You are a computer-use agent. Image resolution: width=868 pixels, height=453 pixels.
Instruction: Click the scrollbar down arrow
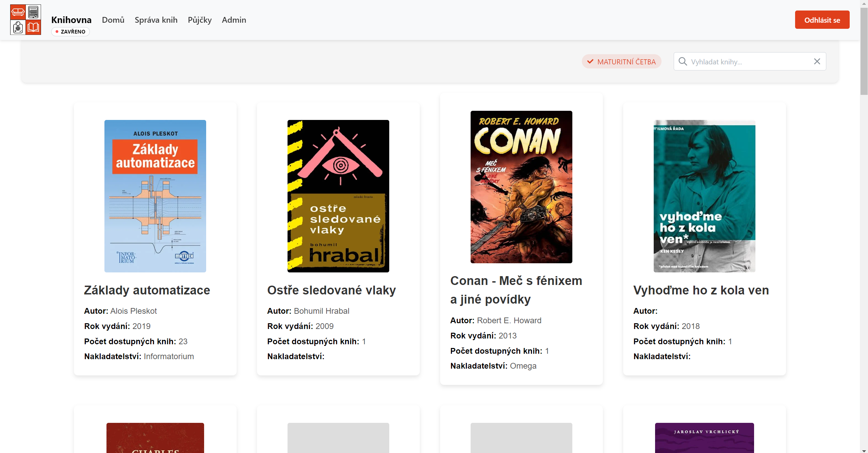pos(864,450)
